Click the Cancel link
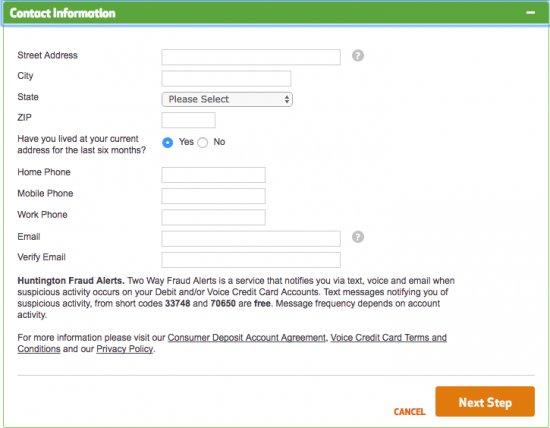The width and height of the screenshot is (550, 428). [x=409, y=412]
